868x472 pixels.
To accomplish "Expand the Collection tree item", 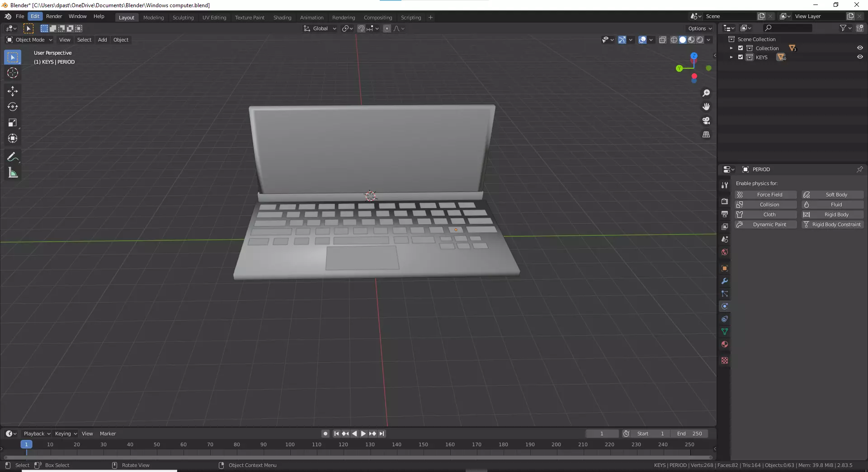I will [731, 48].
